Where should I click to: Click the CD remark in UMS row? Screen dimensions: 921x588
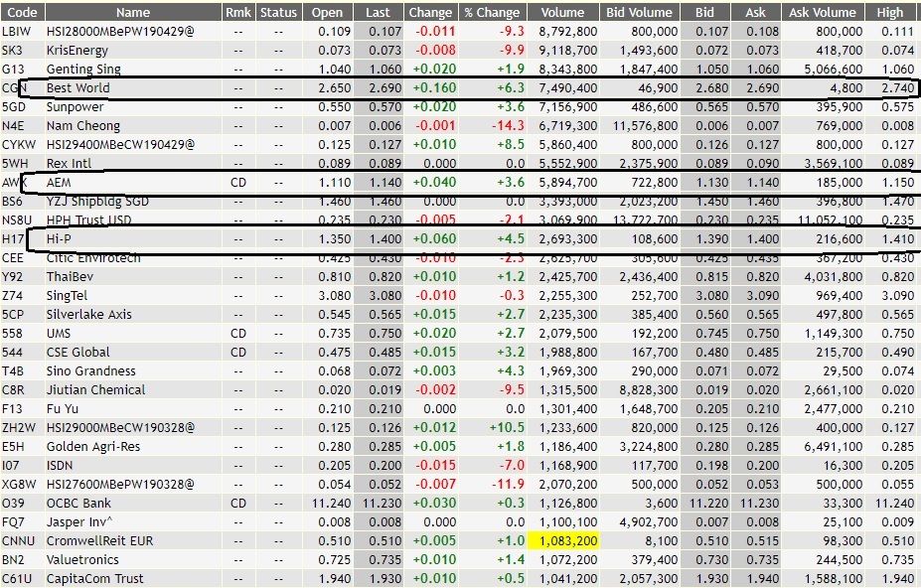click(238, 334)
